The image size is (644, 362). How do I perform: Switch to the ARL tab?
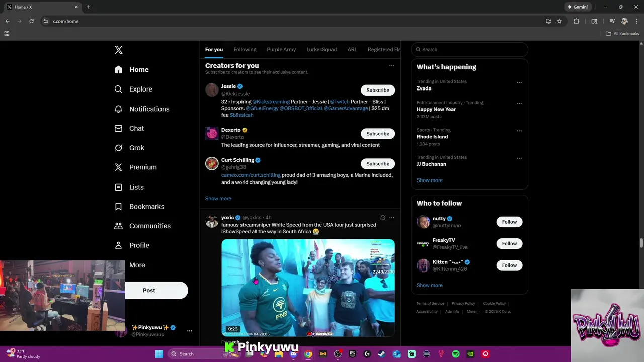(x=352, y=49)
